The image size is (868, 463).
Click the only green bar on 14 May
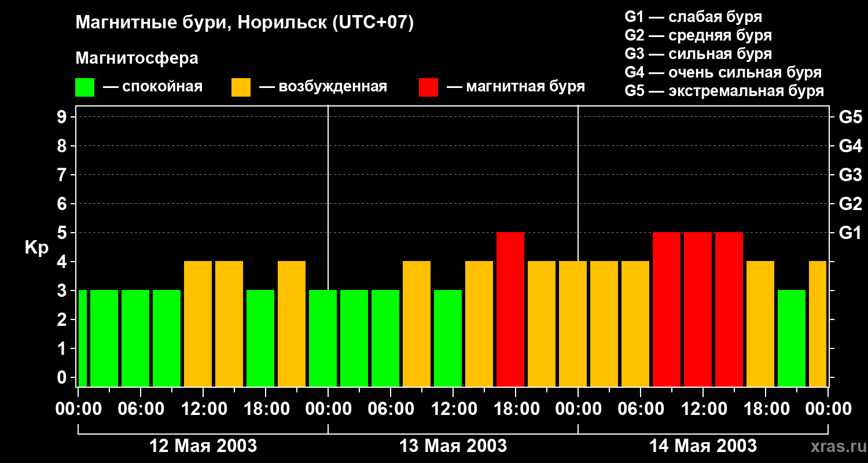pyautogui.click(x=792, y=338)
